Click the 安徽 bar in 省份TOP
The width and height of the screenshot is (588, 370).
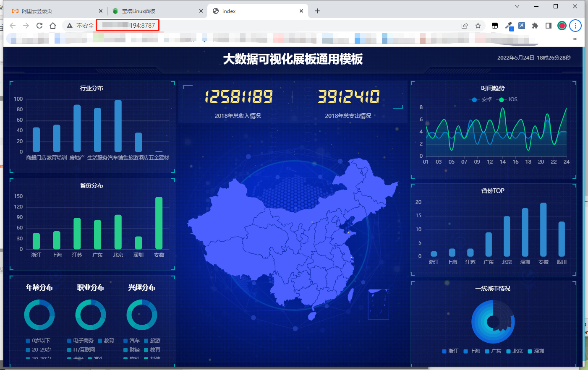544,229
